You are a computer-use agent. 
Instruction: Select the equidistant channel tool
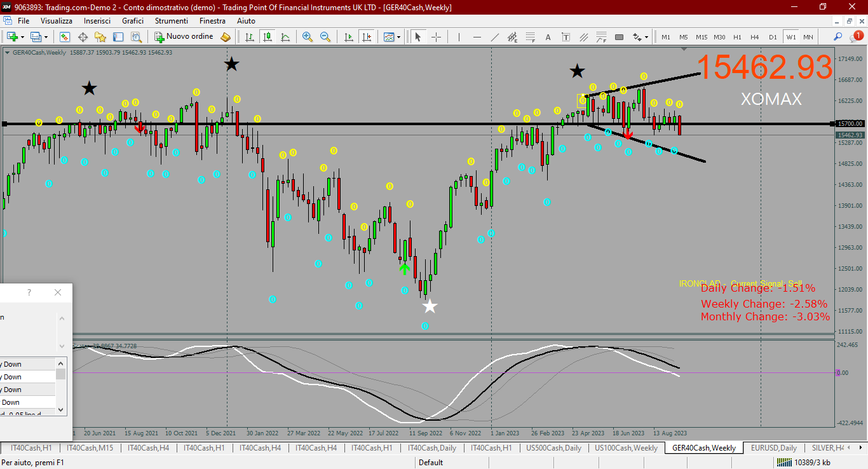pyautogui.click(x=512, y=37)
